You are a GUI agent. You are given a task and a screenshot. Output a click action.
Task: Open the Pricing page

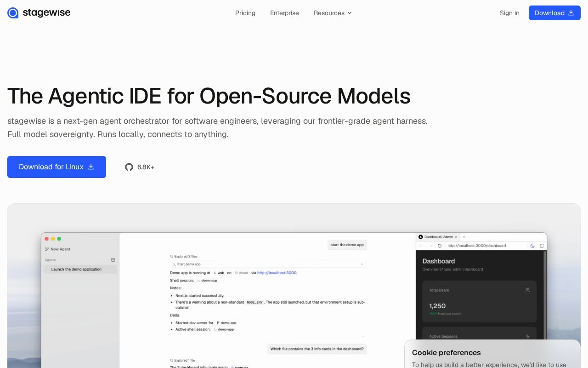[245, 13]
